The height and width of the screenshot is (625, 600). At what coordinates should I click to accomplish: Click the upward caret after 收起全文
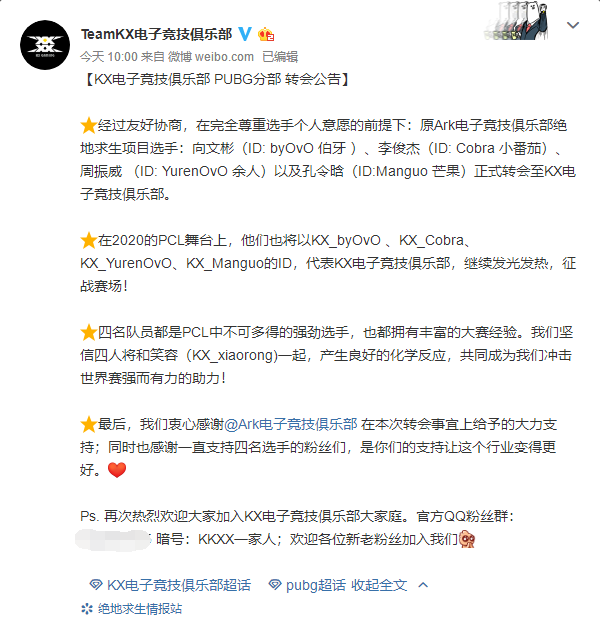pyautogui.click(x=423, y=585)
